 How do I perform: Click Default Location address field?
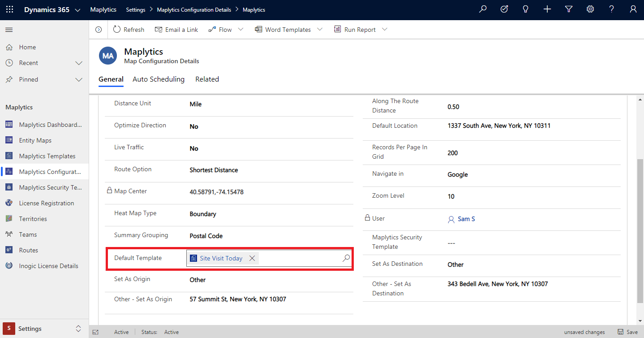click(499, 126)
